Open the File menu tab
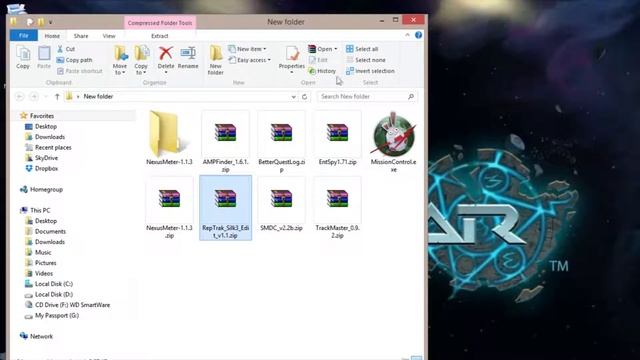 [24, 36]
